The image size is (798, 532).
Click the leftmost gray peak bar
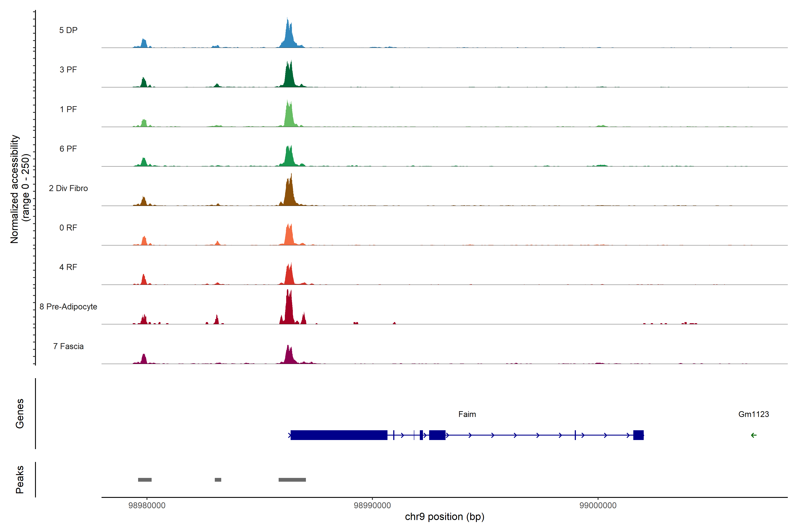point(145,480)
